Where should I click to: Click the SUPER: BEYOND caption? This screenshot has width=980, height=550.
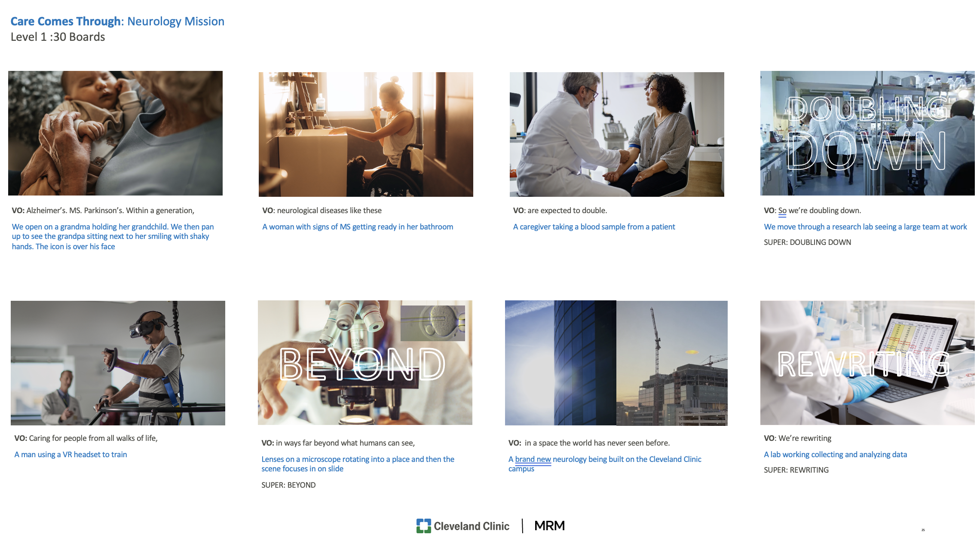coord(288,485)
